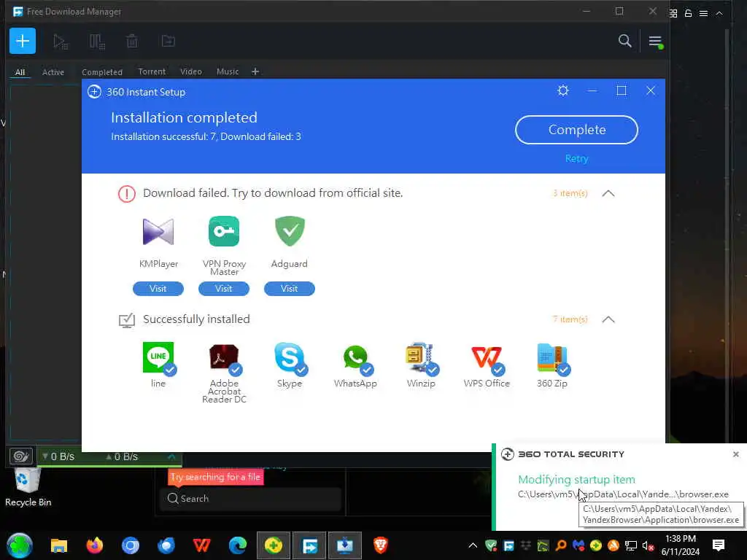747x560 pixels.
Task: Click Visit under VPN Proxy Master
Action: pos(224,289)
